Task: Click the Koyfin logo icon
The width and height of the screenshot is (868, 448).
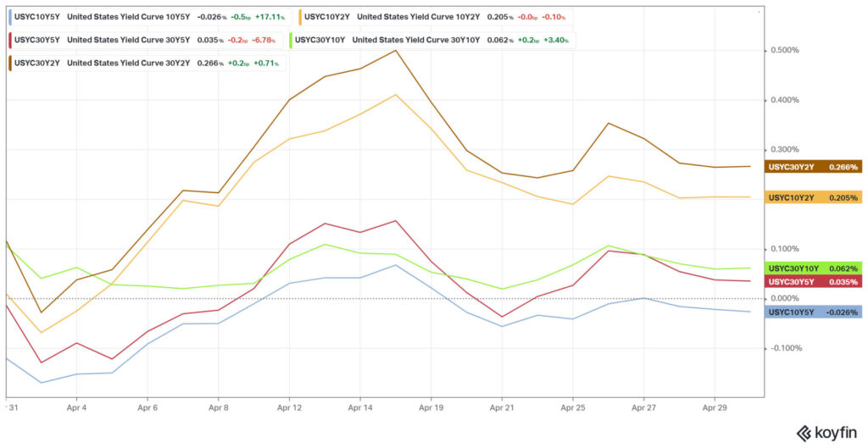Action: click(x=804, y=432)
